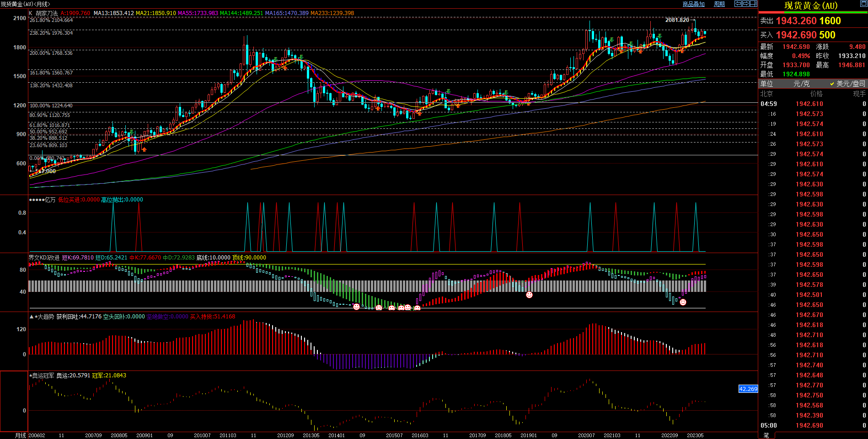The width and height of the screenshot is (868, 439).
Task: Click the 胡家刀法 indicator name
Action: click(47, 13)
